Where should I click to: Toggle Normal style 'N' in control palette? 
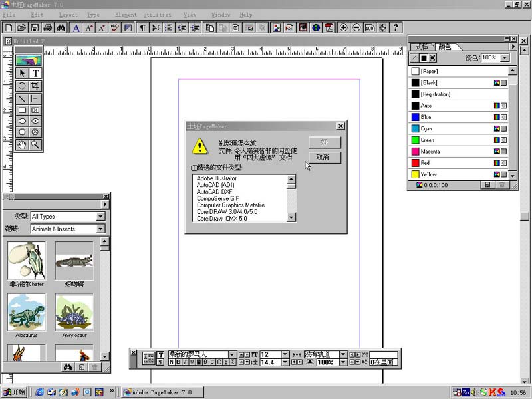(172, 362)
